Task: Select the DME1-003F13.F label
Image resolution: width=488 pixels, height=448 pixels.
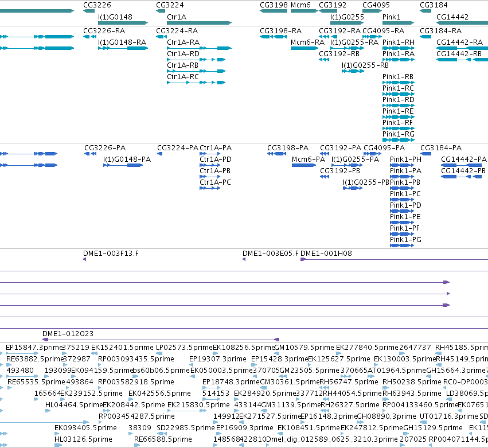Action: pos(111,253)
